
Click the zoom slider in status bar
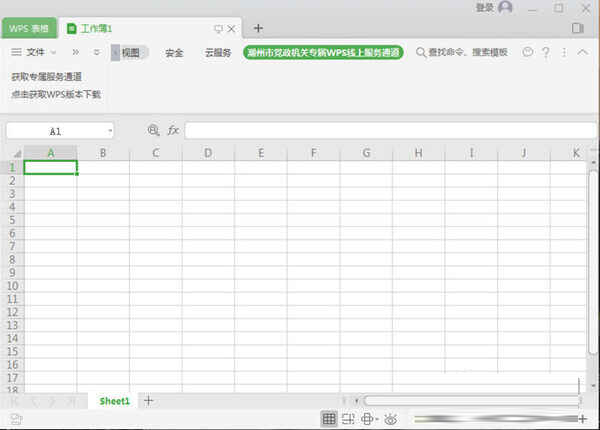coord(496,419)
